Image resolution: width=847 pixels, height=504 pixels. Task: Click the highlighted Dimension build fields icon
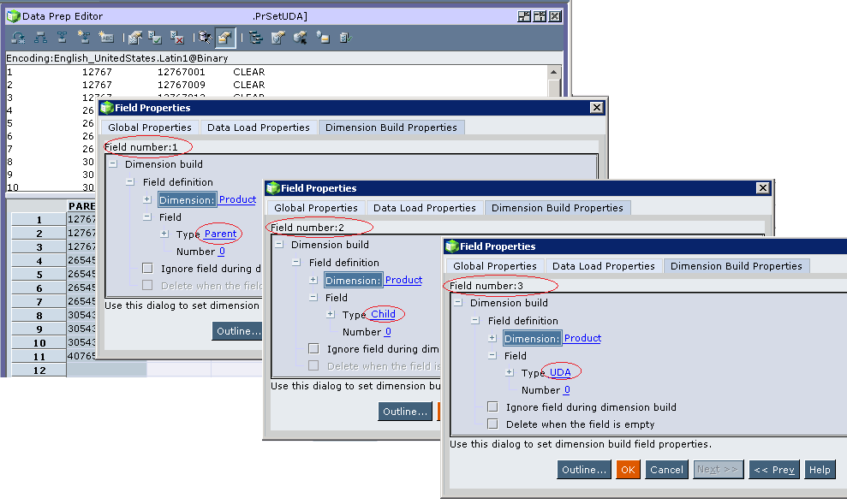pos(225,38)
